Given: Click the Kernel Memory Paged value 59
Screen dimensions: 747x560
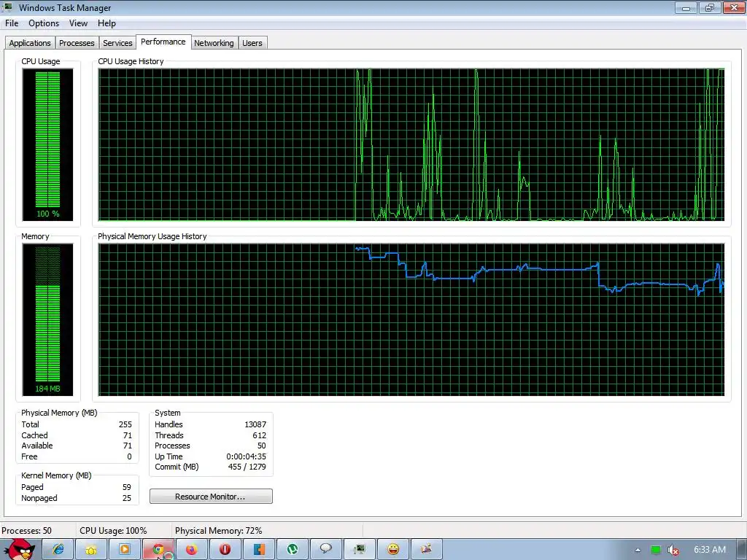Looking at the screenshot, I should (127, 487).
